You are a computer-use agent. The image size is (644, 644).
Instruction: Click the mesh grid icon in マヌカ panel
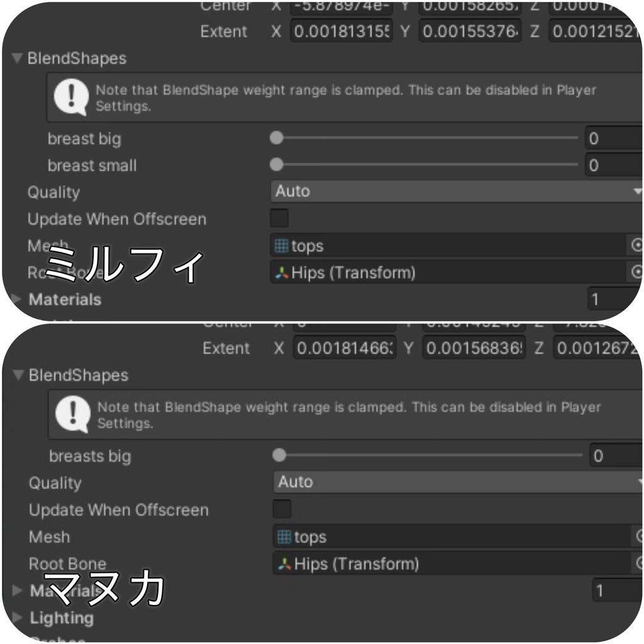tap(284, 537)
